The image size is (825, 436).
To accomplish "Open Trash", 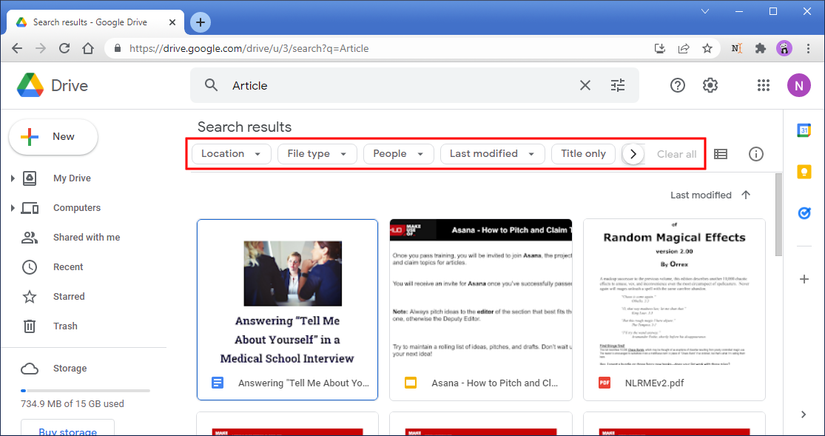I will click(x=65, y=326).
